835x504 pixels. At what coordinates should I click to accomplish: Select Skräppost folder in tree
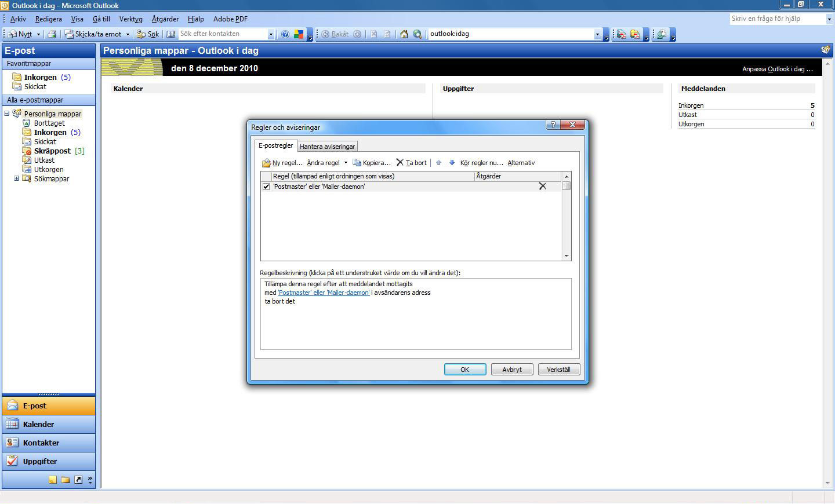[x=52, y=151]
